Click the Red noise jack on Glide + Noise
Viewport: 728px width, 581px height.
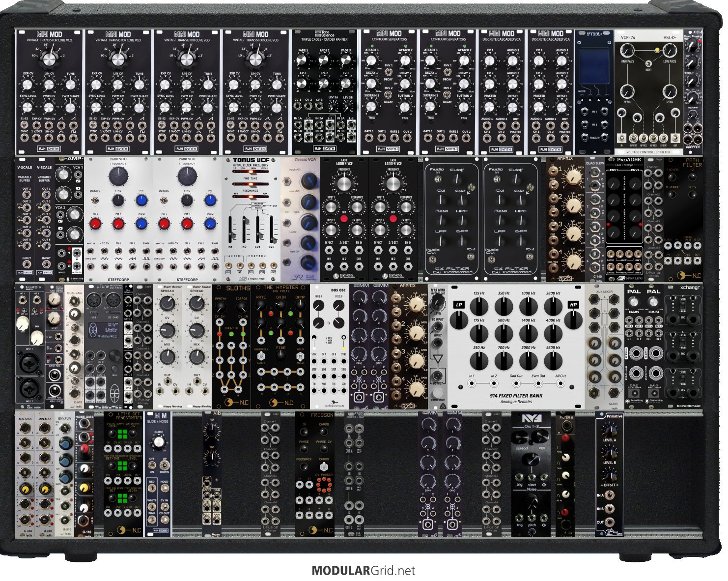[x=152, y=489]
